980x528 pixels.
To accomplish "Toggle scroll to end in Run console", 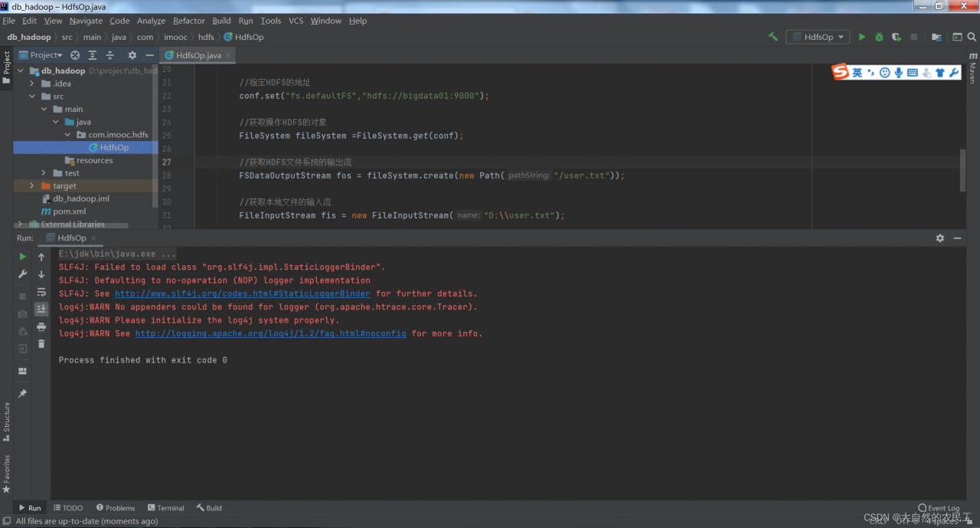I will pyautogui.click(x=41, y=309).
